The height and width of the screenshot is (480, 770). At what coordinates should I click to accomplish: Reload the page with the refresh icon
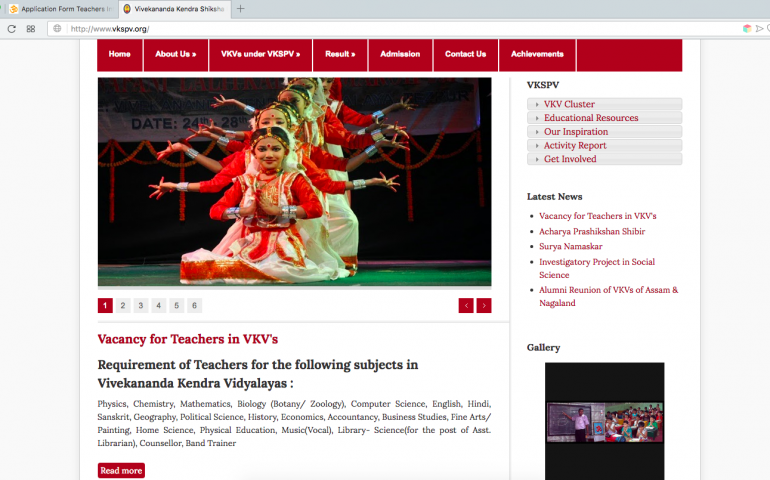coord(11,28)
